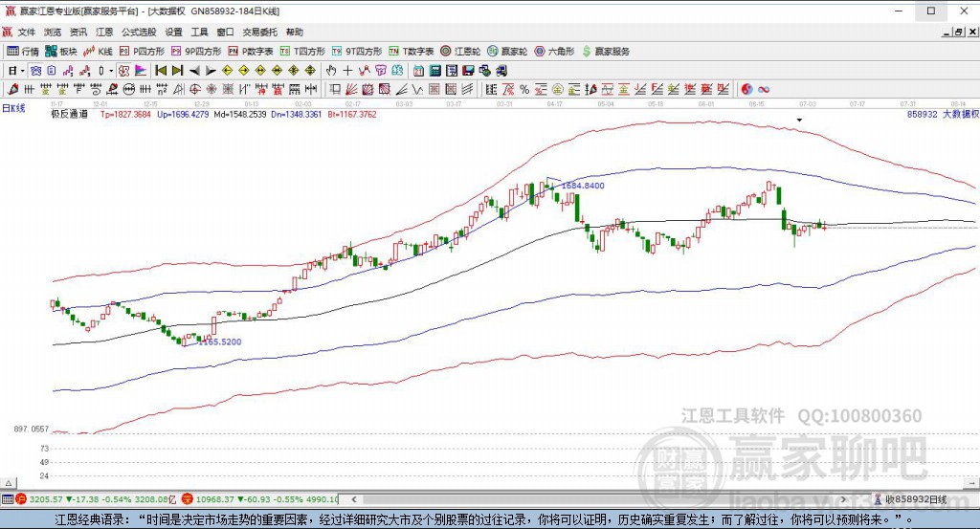Click the 金 circle icon
Screen dimensions: 980x529
(x=558, y=89)
